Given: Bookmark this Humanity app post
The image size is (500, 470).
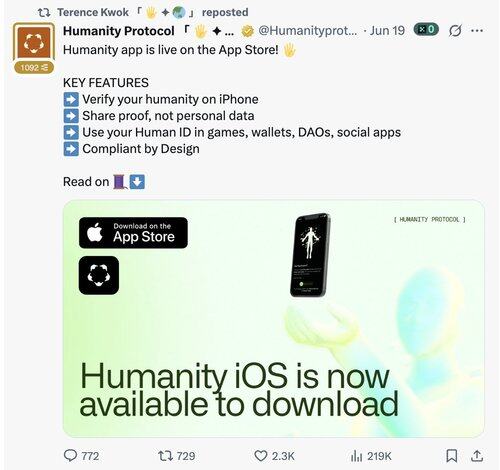Looking at the screenshot, I should click(452, 456).
